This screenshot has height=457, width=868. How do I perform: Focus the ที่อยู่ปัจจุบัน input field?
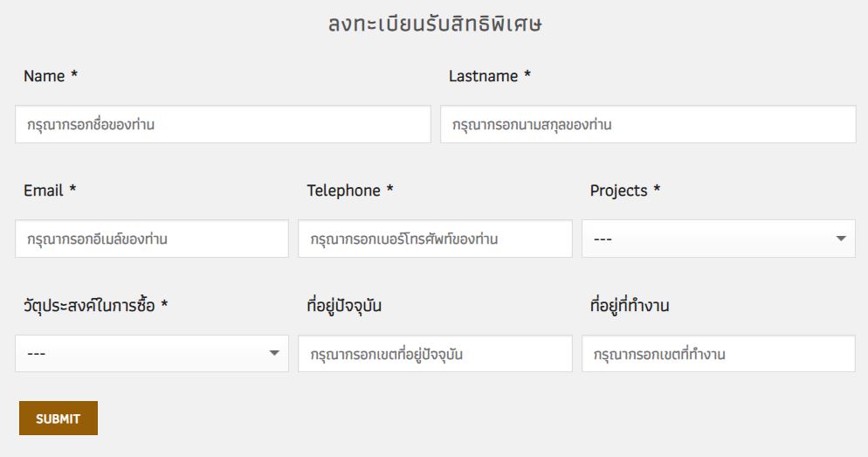tap(435, 354)
